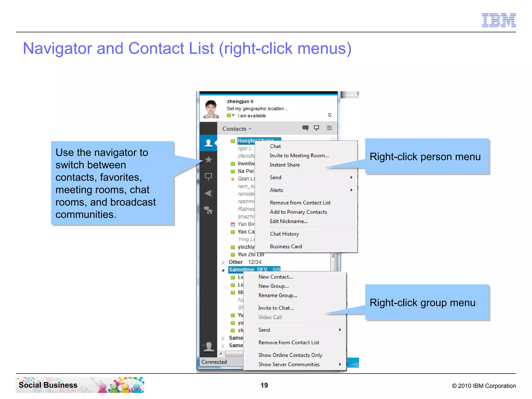The image size is (532, 399).
Task: Open the Send submenu in person menu
Action: click(x=312, y=177)
